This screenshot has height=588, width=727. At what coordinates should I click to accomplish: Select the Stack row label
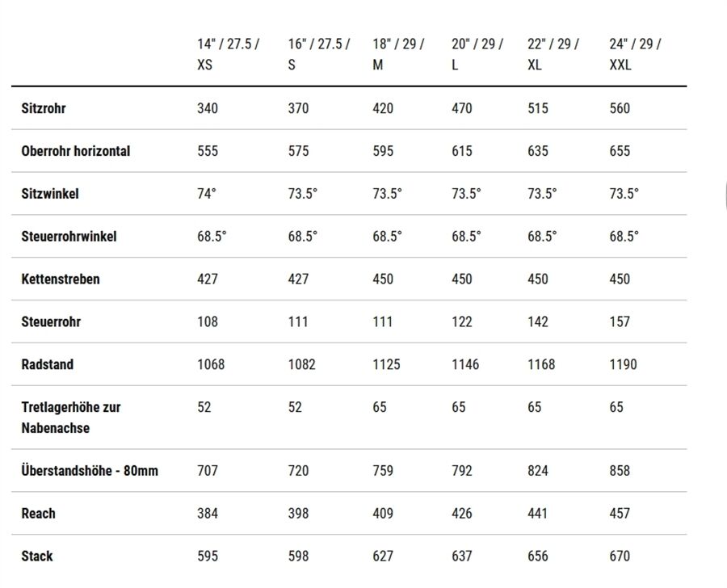tap(37, 556)
